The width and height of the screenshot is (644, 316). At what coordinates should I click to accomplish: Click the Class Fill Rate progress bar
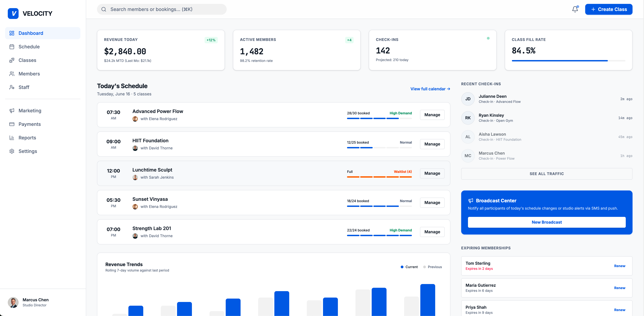coord(568,61)
